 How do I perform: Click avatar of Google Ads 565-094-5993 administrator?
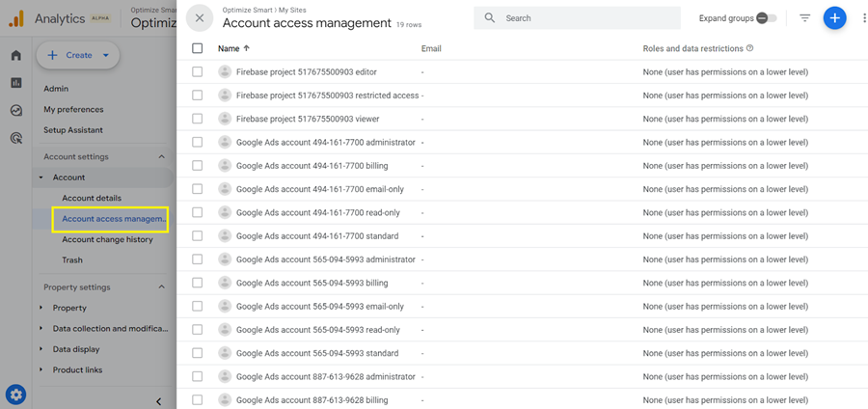click(224, 259)
